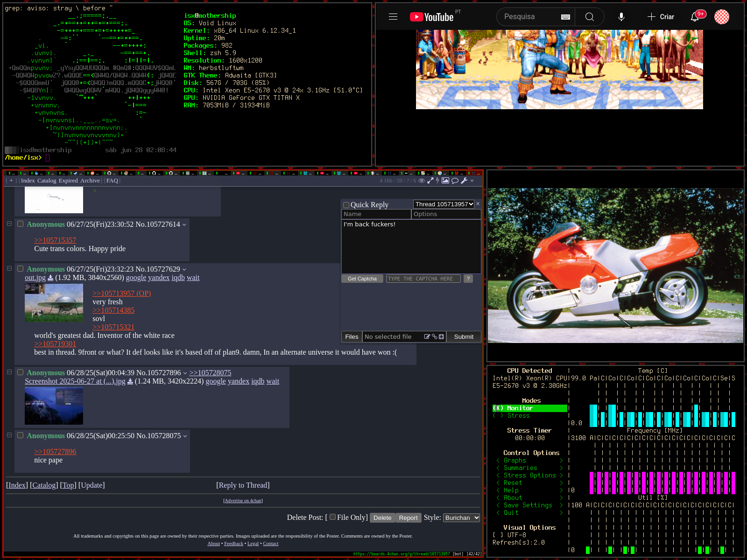
Task: Open the Catalog link in board header
Action: click(47, 181)
